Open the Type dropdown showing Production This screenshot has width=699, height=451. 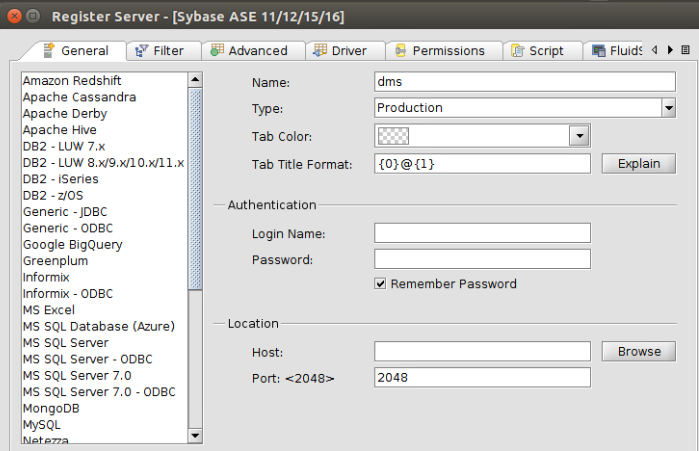click(x=668, y=108)
